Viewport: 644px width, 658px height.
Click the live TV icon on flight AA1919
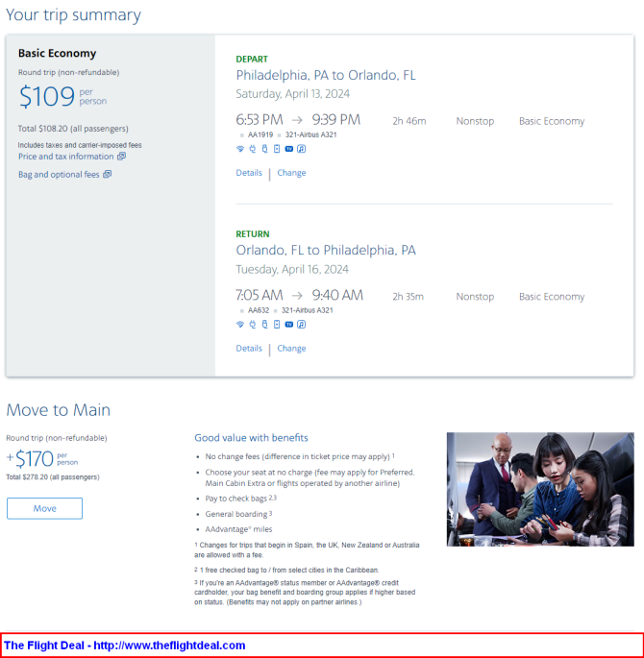[x=288, y=149]
